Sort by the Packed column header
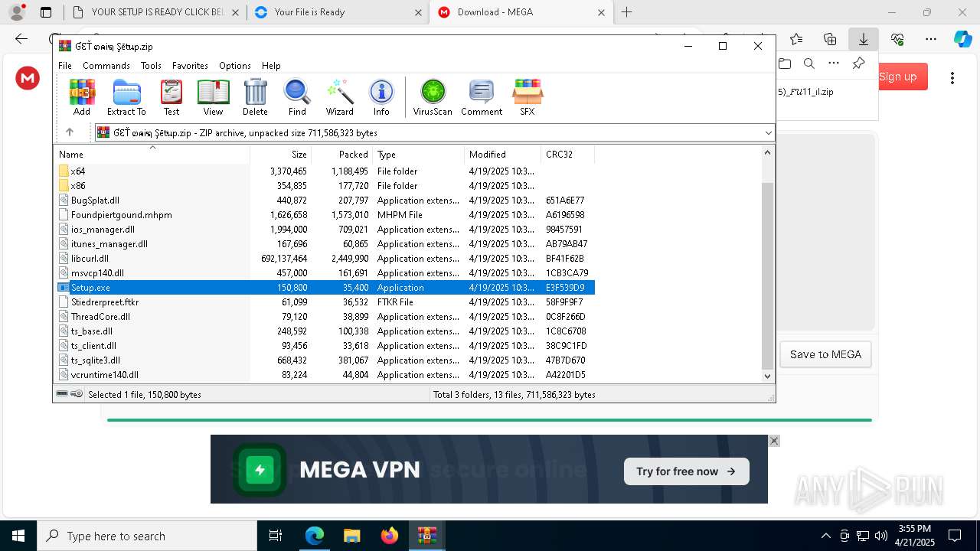 [x=342, y=155]
